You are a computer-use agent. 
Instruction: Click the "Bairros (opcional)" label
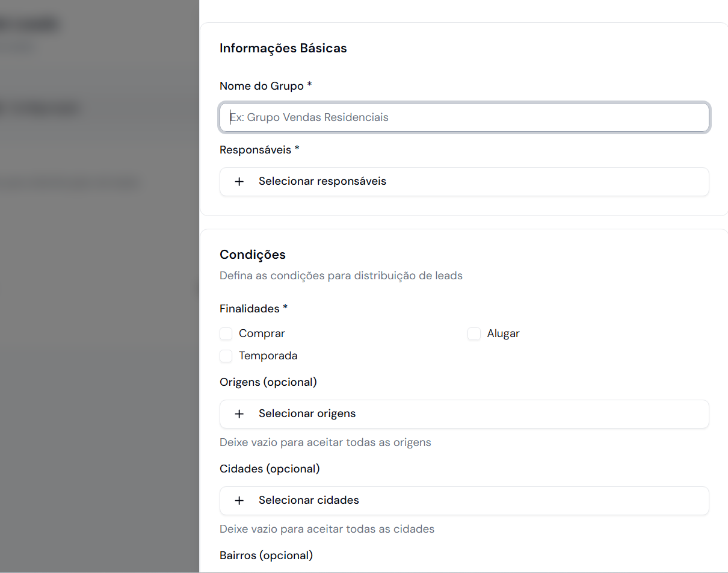pos(266,556)
